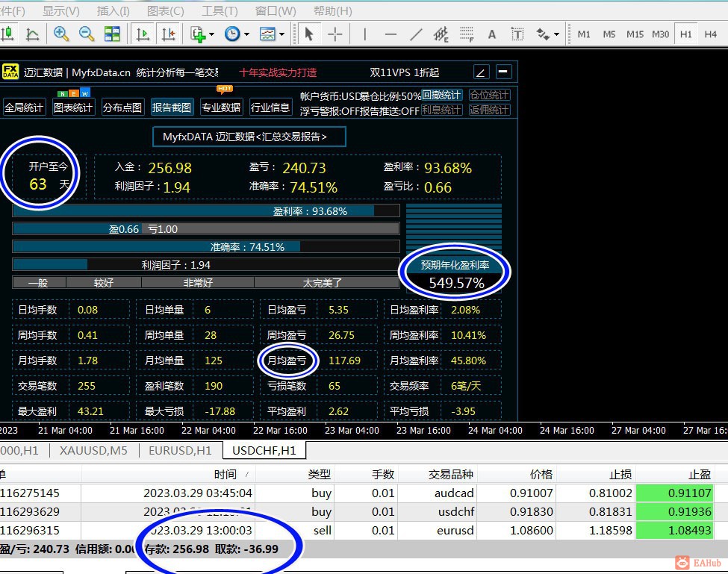Toggle chart shift icon
Viewport: 728px width, 574px height.
click(168, 34)
